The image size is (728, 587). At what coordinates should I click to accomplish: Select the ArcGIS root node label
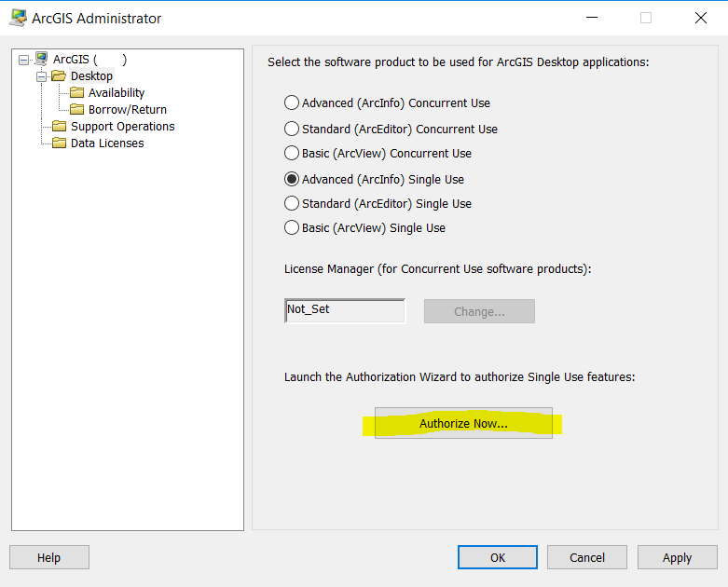[x=89, y=60]
